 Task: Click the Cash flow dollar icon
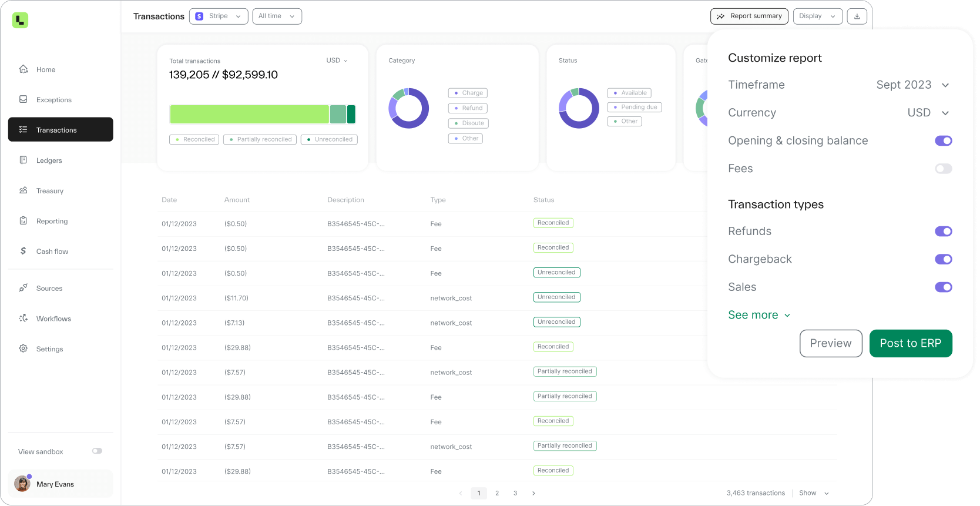24,251
